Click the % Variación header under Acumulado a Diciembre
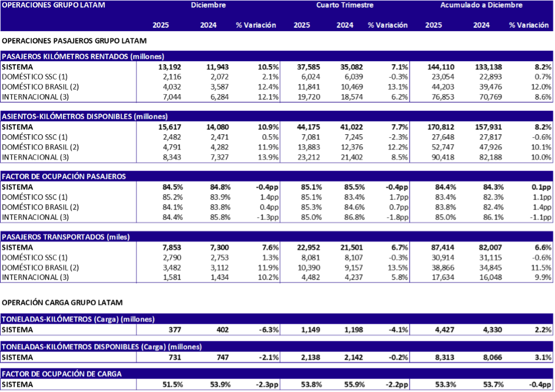Viewport: 555px width, 392px height. coord(528,25)
